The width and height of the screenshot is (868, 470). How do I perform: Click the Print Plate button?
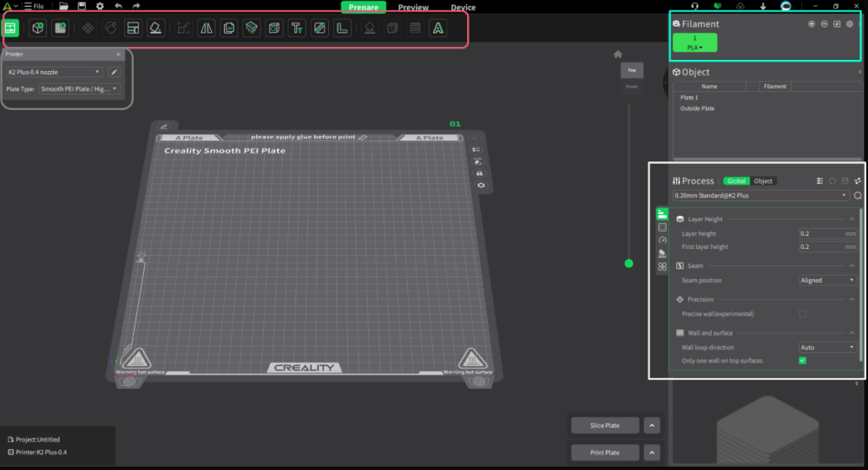[605, 453]
